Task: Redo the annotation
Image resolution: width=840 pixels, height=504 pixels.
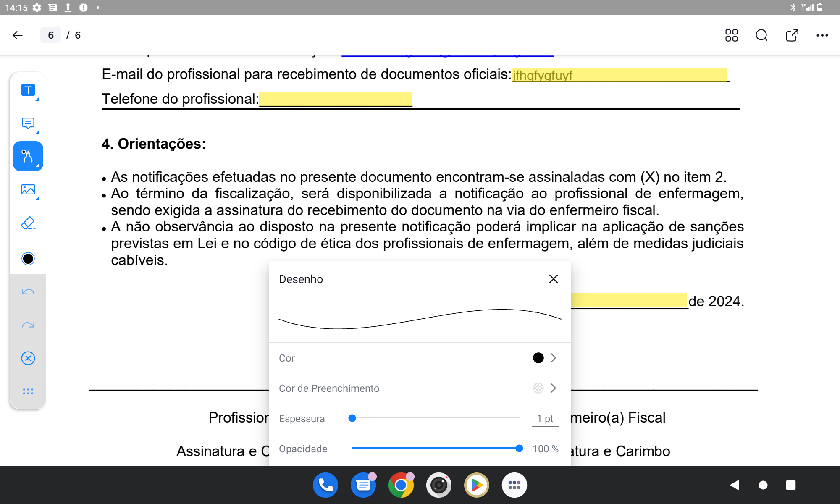Action: point(28,325)
